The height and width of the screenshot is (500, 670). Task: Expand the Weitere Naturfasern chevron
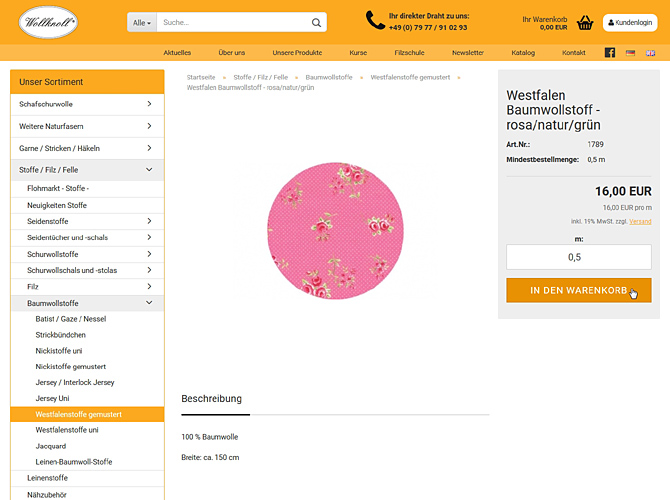click(149, 126)
